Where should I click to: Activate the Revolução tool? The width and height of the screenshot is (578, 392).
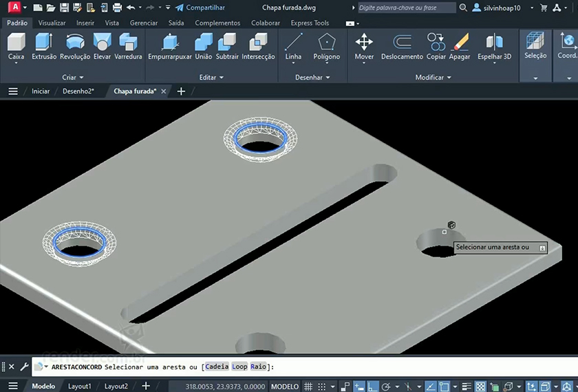tap(75, 43)
